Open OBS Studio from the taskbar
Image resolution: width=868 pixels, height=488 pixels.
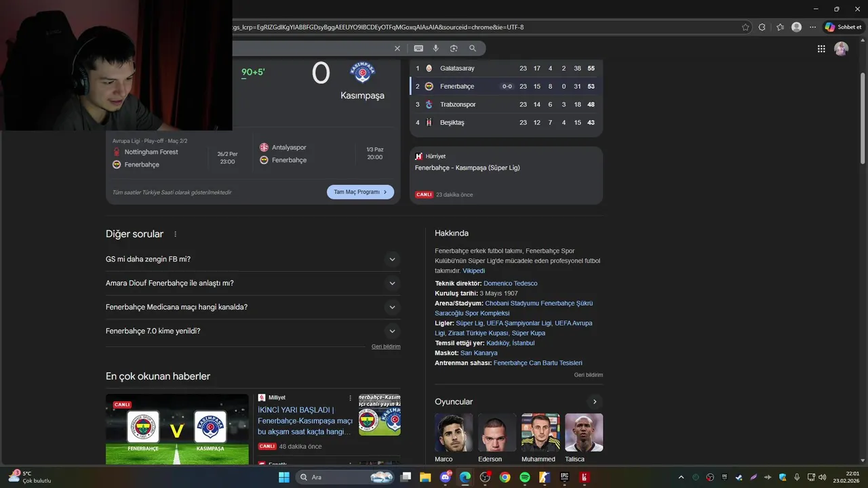tap(485, 477)
